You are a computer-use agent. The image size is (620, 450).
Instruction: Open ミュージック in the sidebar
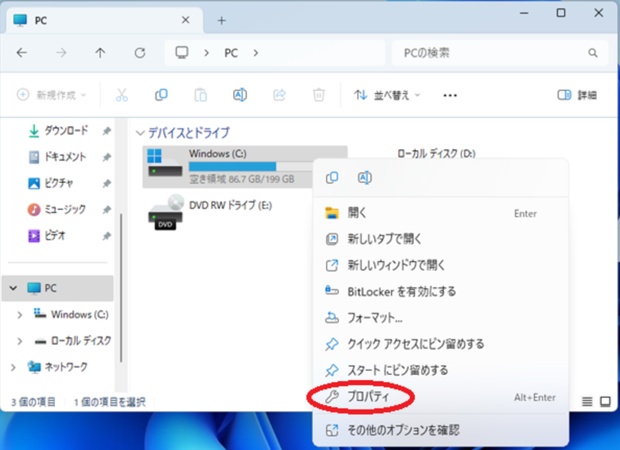tap(57, 209)
